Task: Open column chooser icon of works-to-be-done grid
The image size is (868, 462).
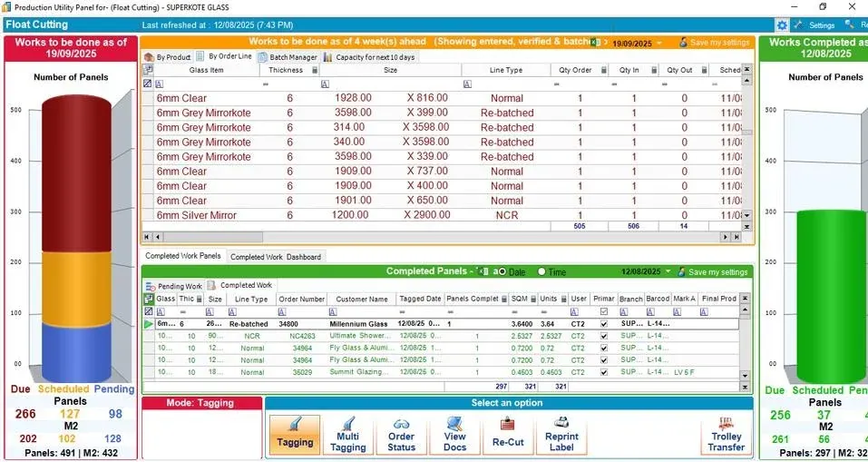Action: click(x=148, y=70)
